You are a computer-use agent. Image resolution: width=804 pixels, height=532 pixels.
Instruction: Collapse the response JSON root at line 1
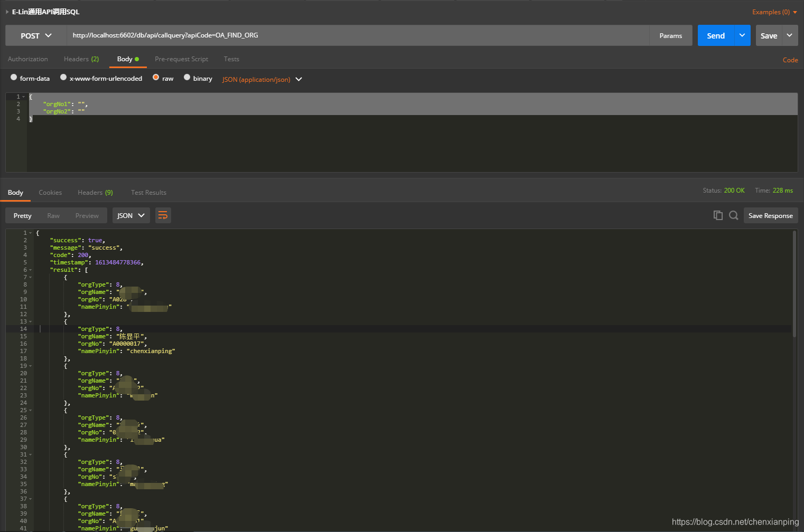30,233
